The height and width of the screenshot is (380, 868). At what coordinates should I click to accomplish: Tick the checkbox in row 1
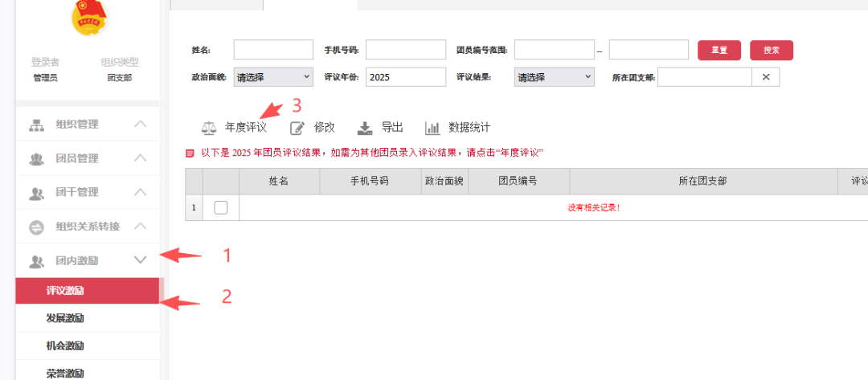pos(221,207)
